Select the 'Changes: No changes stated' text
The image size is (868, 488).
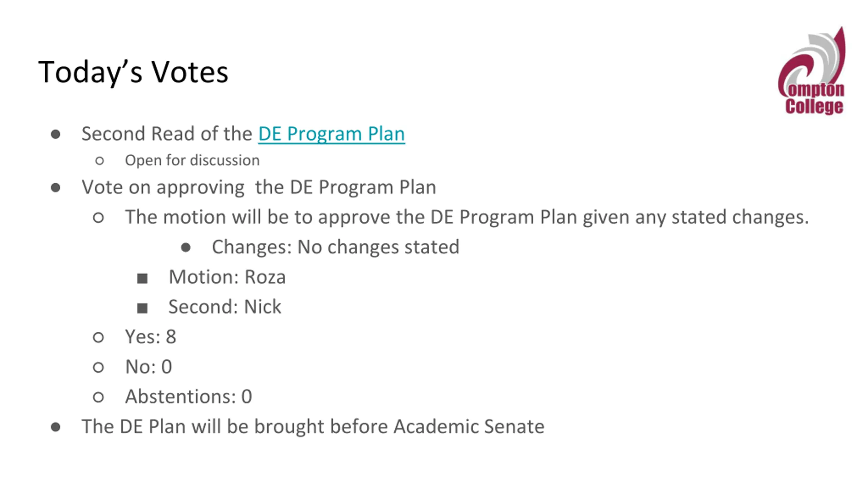pos(336,247)
